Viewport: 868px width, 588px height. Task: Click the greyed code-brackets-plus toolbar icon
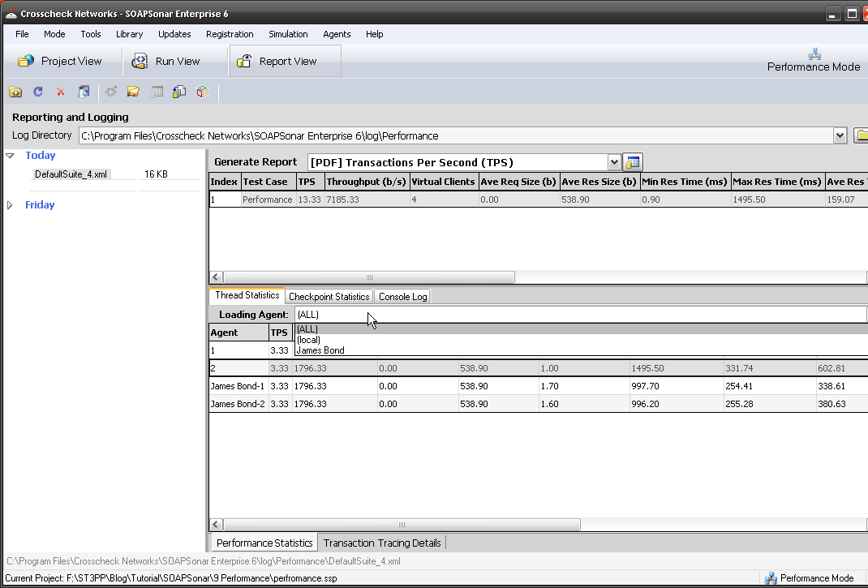(x=111, y=92)
